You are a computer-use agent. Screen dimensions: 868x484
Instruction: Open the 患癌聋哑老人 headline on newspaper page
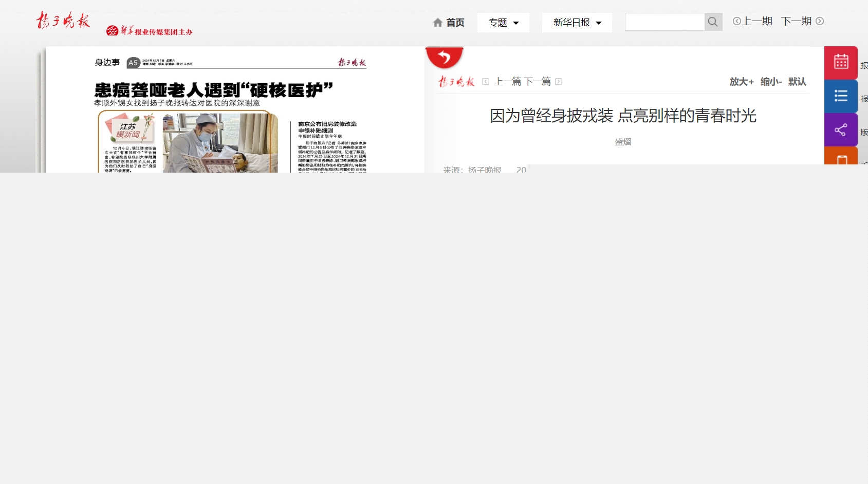(x=213, y=90)
